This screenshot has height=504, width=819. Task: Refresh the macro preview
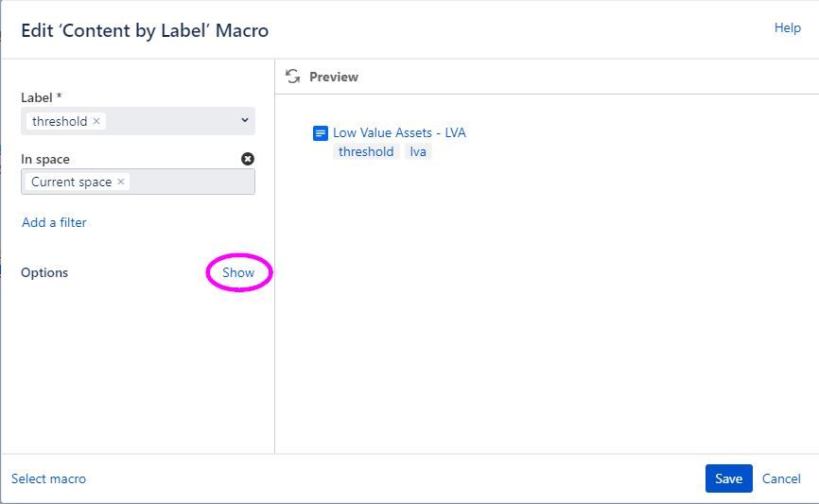[292, 77]
